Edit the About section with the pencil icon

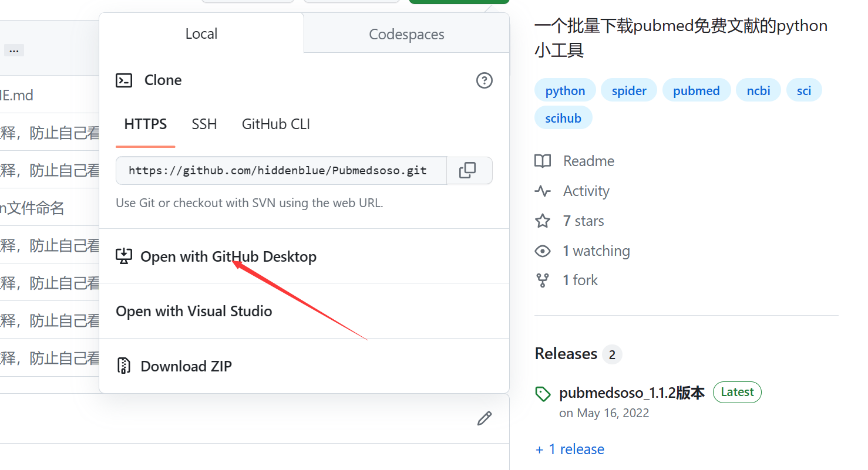point(484,418)
